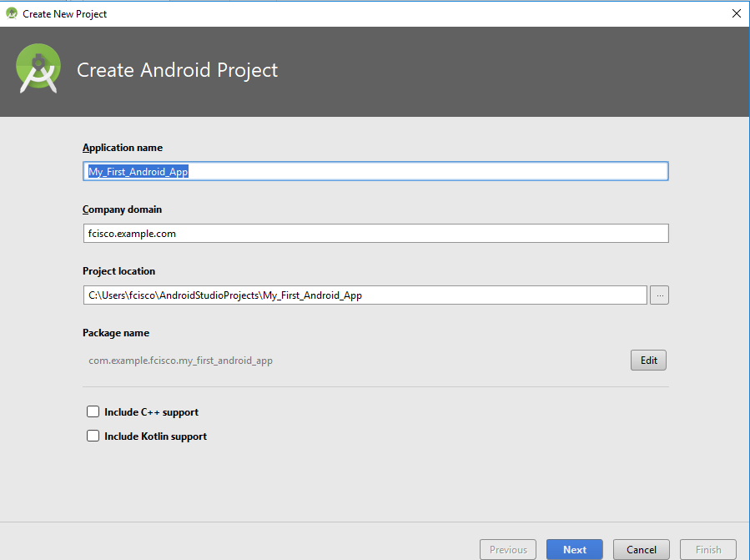Enable Include C++ support
The width and height of the screenshot is (750, 560).
pyautogui.click(x=93, y=412)
